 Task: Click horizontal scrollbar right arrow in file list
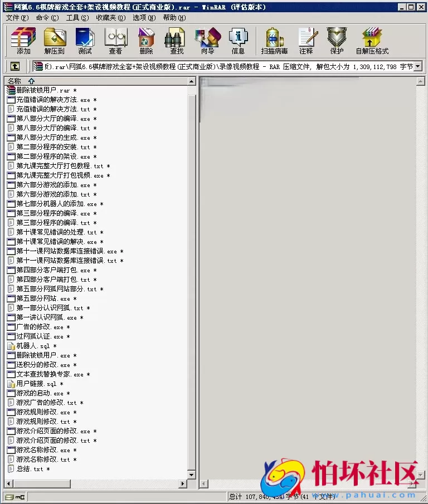point(182,483)
